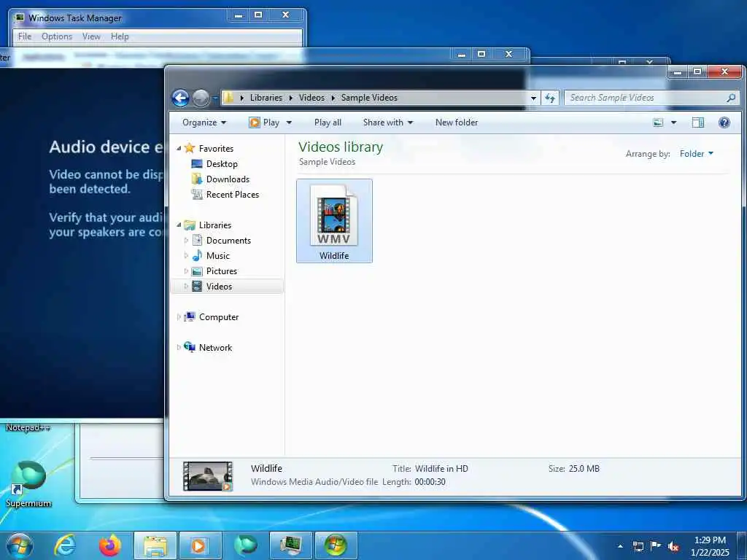Launch Internet Explorer from the taskbar
Viewport: 747px width, 560px height.
65,545
